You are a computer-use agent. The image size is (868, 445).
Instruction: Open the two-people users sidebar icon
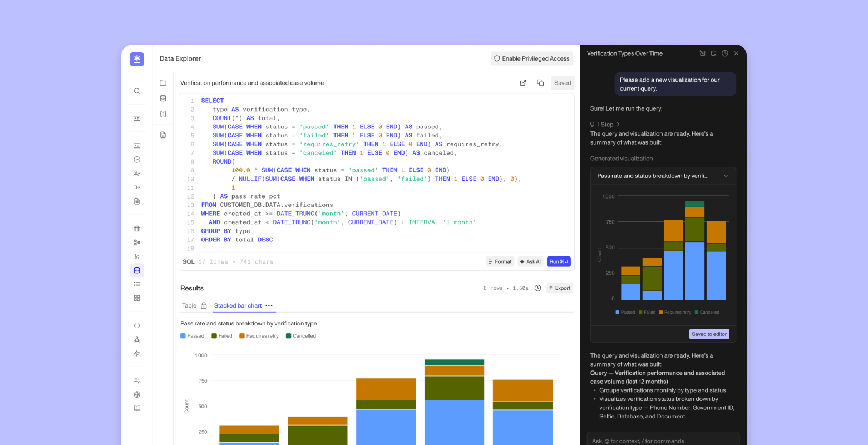pyautogui.click(x=137, y=380)
